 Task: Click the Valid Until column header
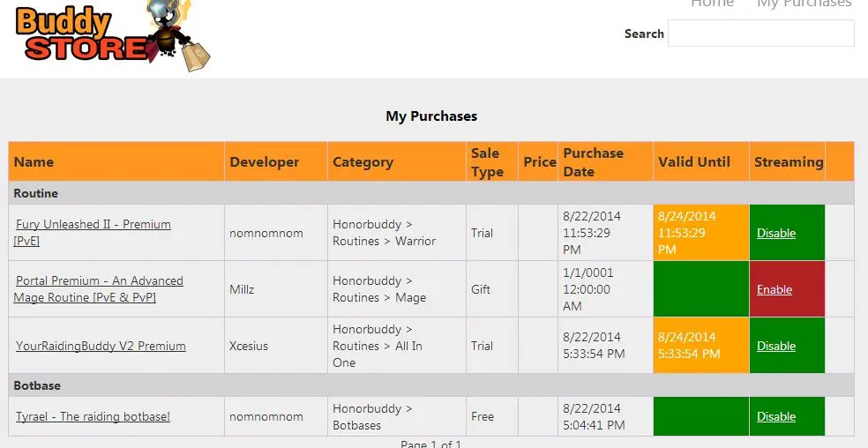[x=694, y=162]
